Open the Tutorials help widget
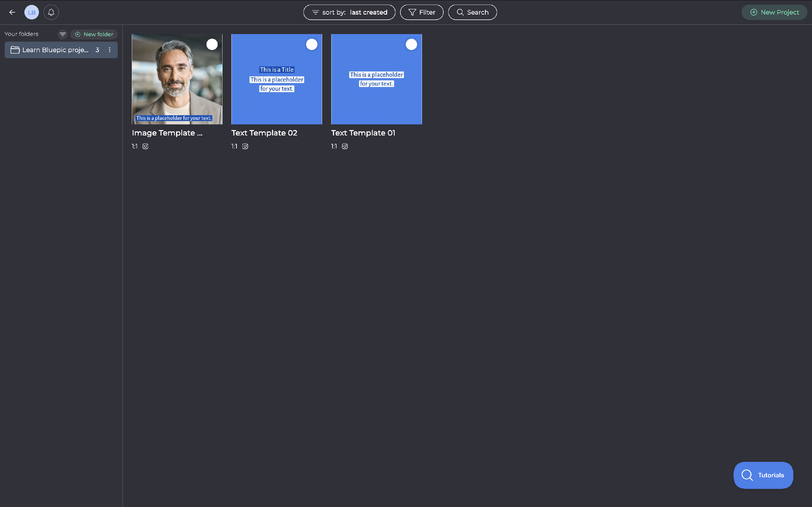The height and width of the screenshot is (507, 812). (x=763, y=475)
